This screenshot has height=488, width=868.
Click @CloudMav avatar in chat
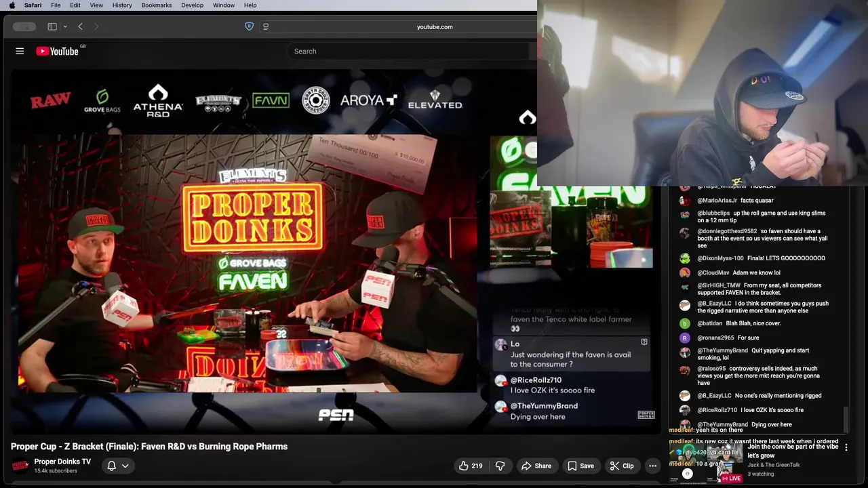tap(685, 272)
